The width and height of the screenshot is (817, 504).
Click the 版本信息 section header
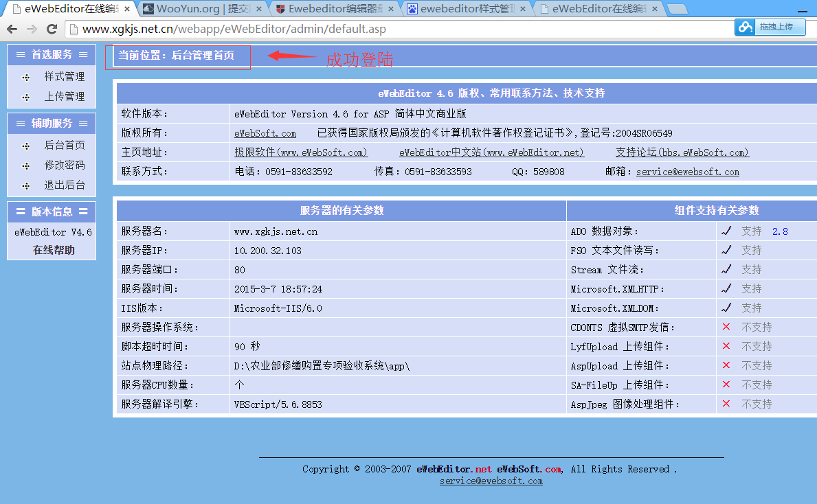[x=52, y=212]
